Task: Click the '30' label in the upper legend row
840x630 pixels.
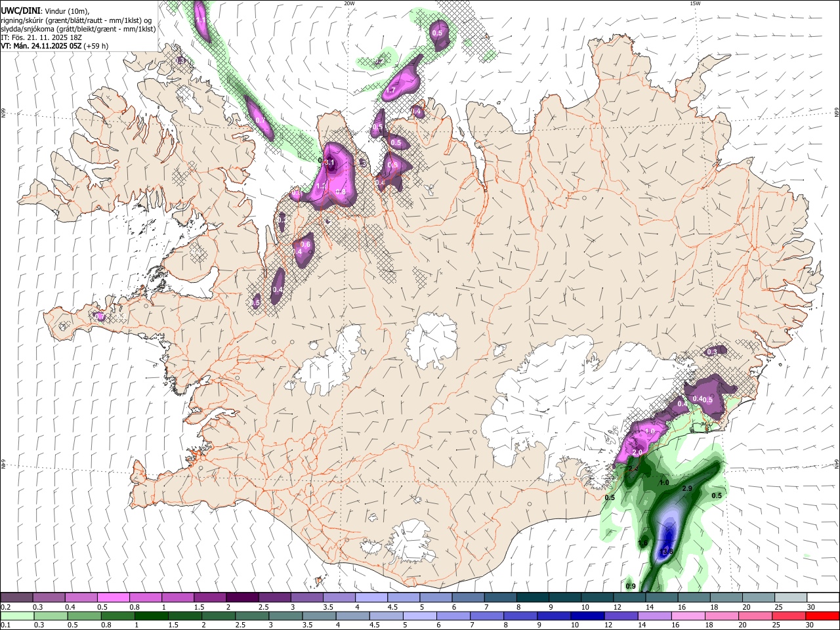Action: (810, 607)
